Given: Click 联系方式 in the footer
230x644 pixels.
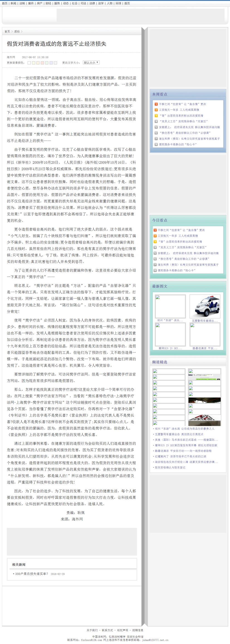Looking at the screenshot, I should click(x=107, y=630).
